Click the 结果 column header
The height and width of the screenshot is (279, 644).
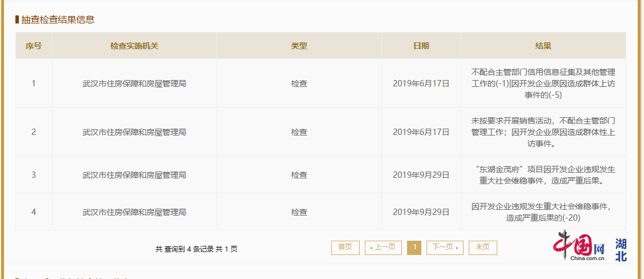click(x=543, y=46)
